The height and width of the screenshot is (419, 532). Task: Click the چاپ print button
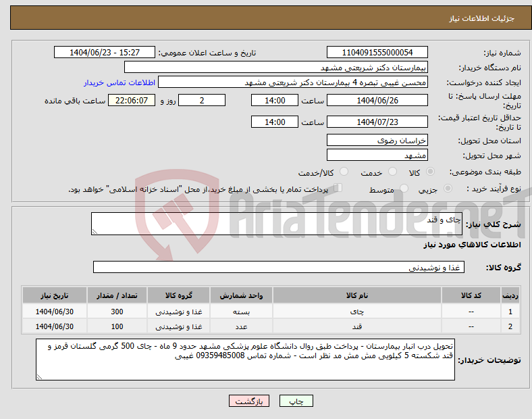(296, 401)
